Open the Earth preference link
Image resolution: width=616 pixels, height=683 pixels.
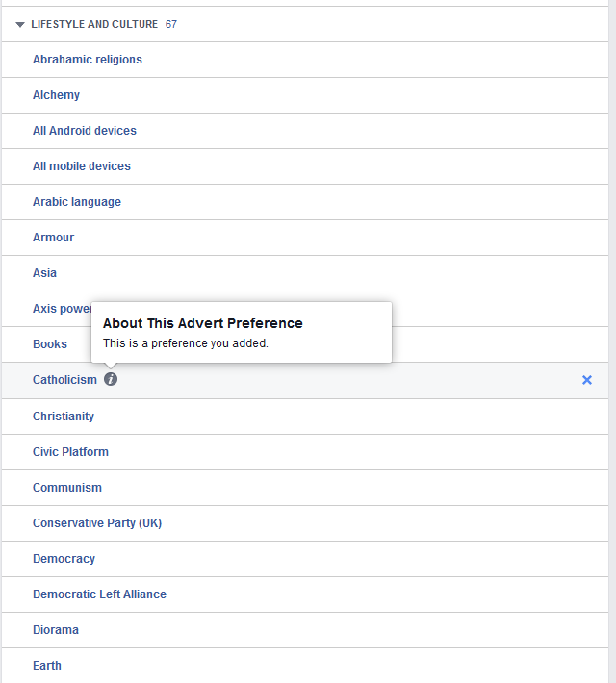point(46,666)
